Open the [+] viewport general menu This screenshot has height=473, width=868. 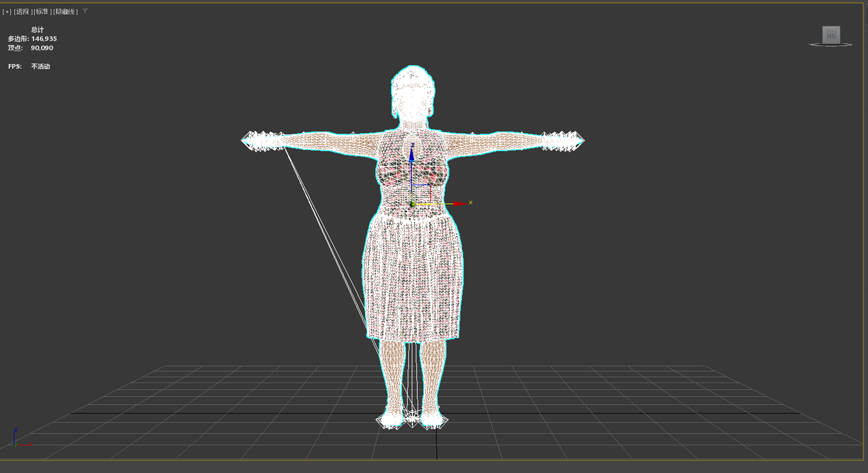[x=7, y=12]
